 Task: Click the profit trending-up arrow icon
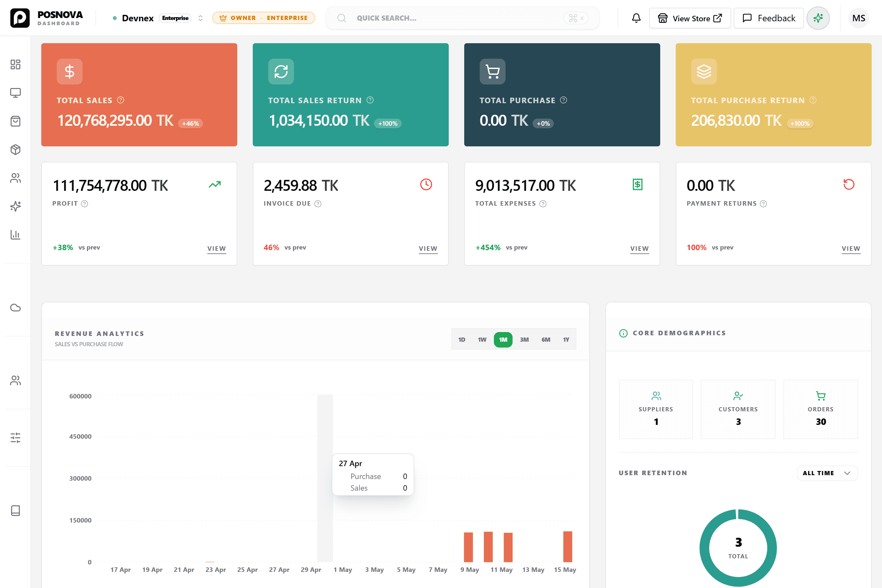point(215,184)
